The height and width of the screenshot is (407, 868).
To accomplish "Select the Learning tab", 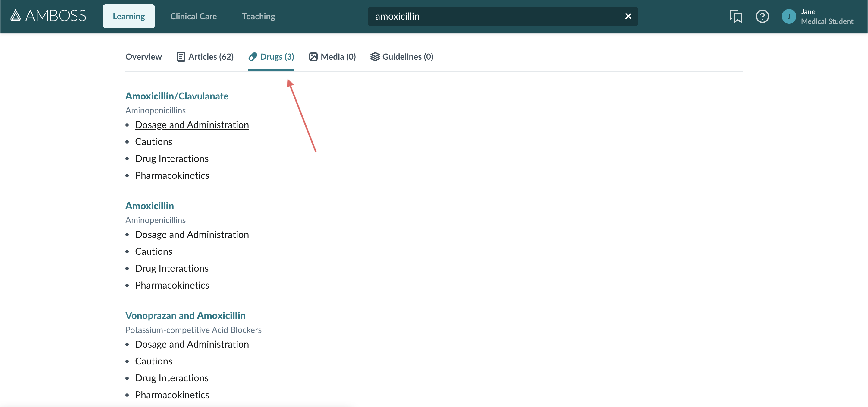I will [129, 16].
